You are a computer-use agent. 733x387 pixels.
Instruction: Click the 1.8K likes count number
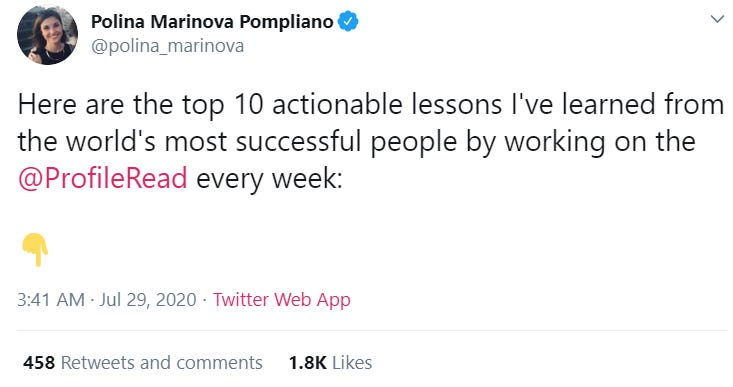(308, 363)
